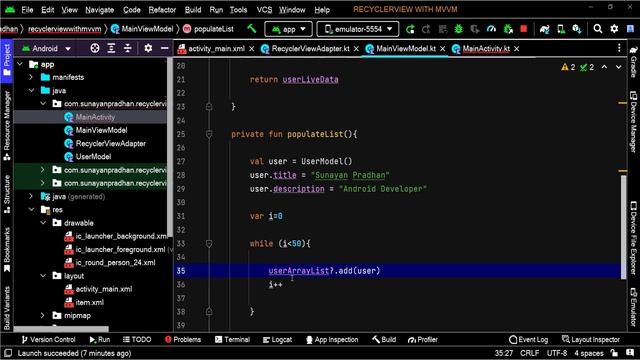Toggle the Bookmarks side panel
640x360 pixels.
click(7, 249)
